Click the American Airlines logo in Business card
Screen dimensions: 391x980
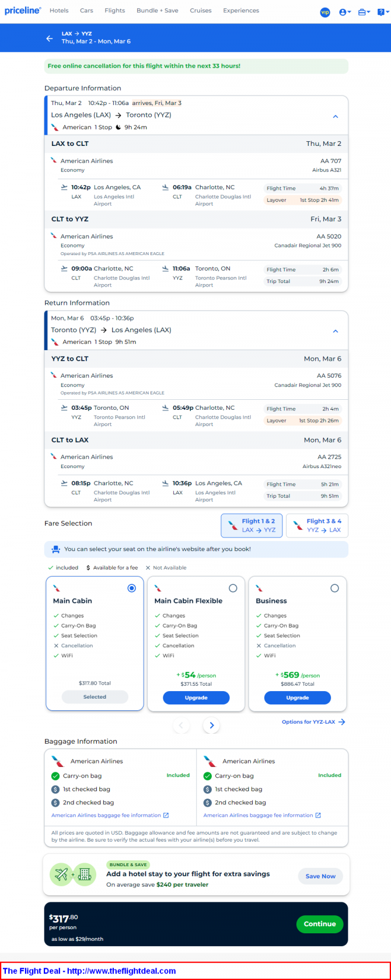259,588
